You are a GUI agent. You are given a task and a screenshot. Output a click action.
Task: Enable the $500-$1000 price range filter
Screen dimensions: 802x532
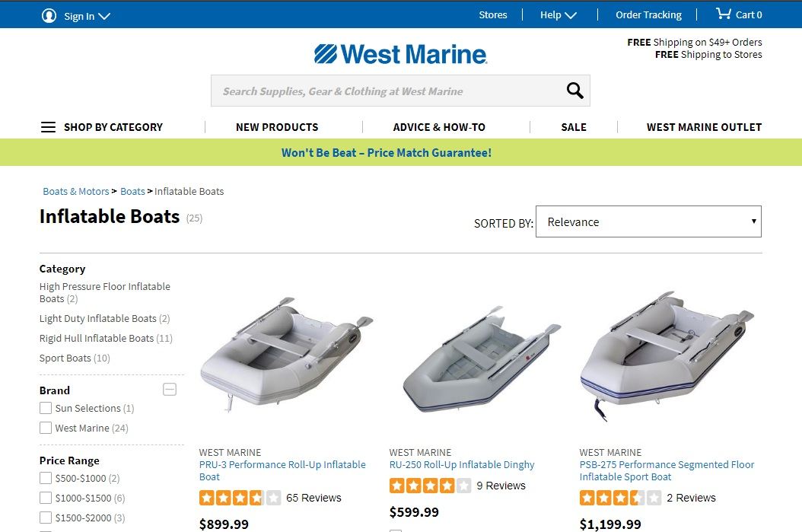(x=46, y=478)
